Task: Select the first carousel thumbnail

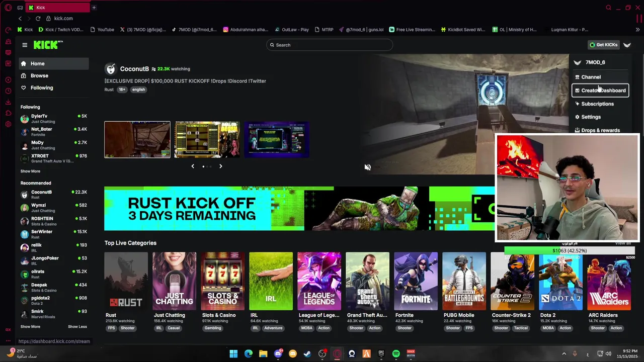Action: click(137, 140)
